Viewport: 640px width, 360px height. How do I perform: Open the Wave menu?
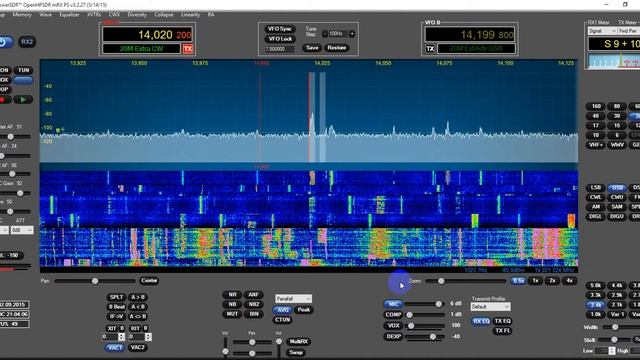(45, 15)
